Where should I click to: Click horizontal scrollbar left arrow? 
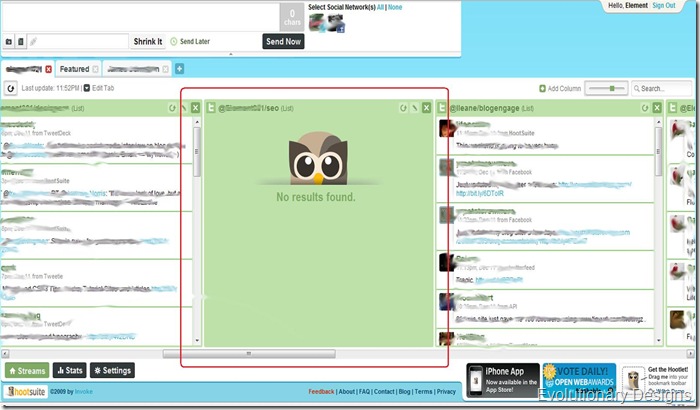tap(4, 354)
